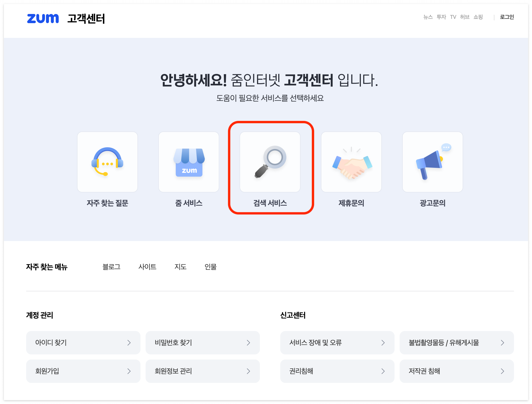Click the 고객센터 header title
This screenshot has width=532, height=404.
click(86, 19)
